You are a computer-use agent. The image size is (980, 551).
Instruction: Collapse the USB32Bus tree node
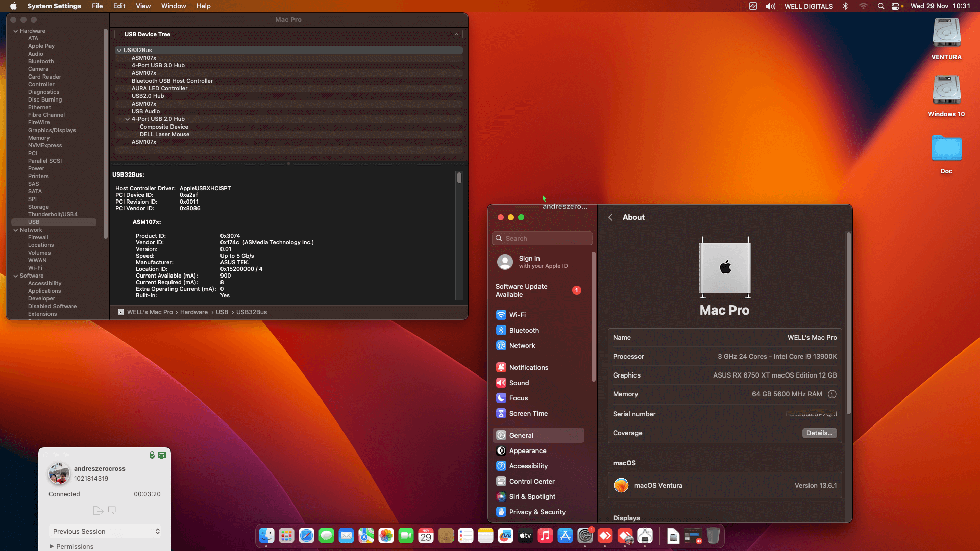119,51
